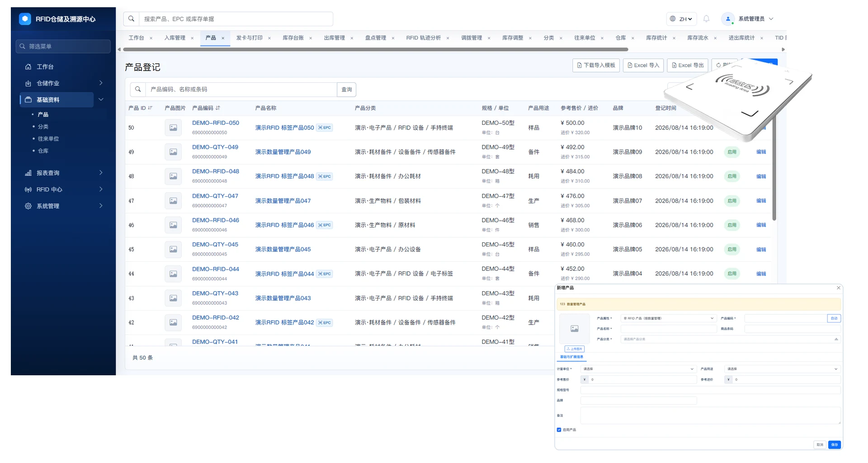Expand the RFID 中心 menu chevron
The width and height of the screenshot is (868, 463).
(101, 189)
